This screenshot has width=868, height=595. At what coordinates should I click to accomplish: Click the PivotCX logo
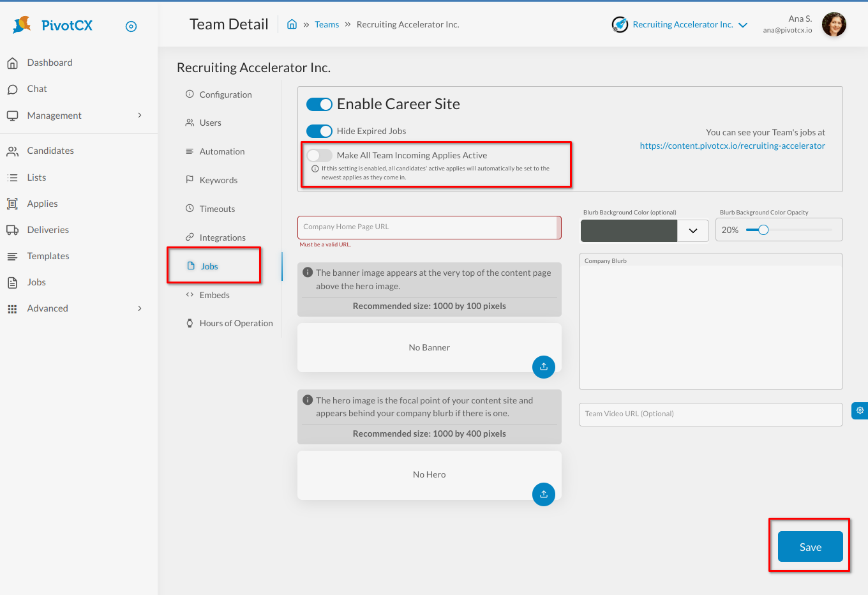pos(52,25)
